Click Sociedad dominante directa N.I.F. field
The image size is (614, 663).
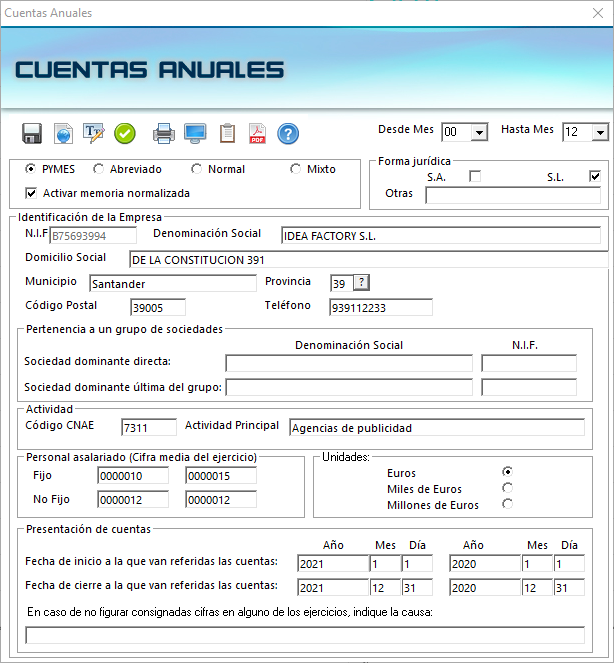(529, 363)
